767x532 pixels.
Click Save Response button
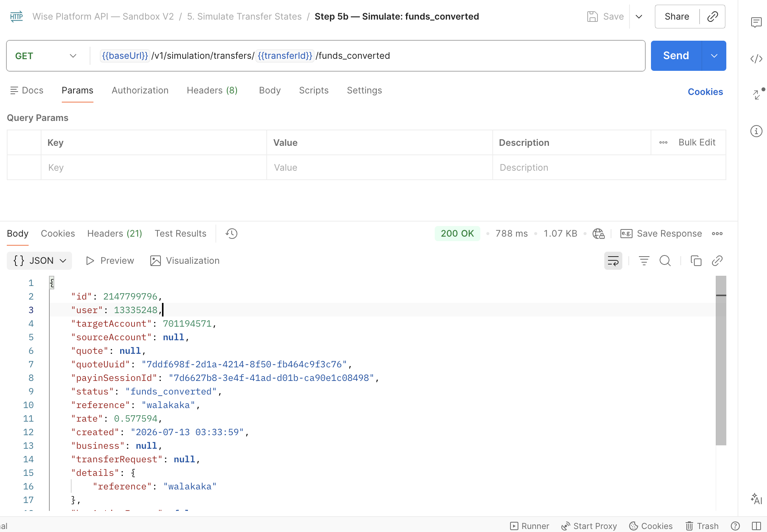point(661,234)
